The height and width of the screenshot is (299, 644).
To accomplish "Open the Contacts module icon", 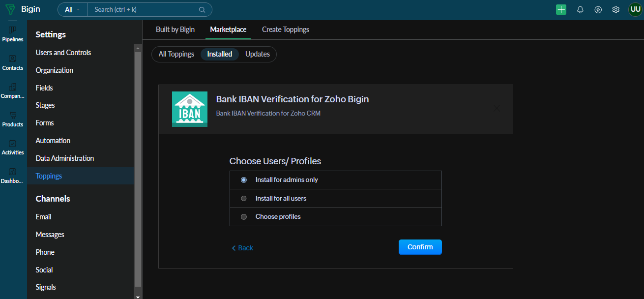I will [13, 59].
